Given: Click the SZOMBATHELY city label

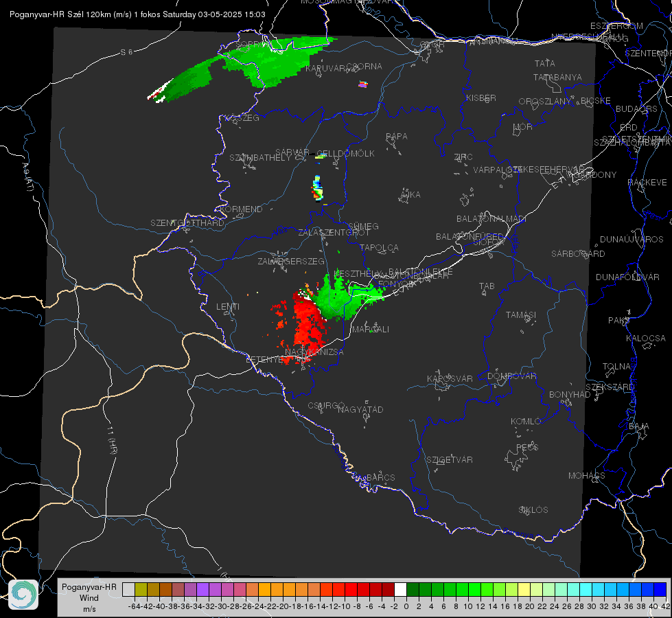Looking at the screenshot, I should click(x=260, y=158).
